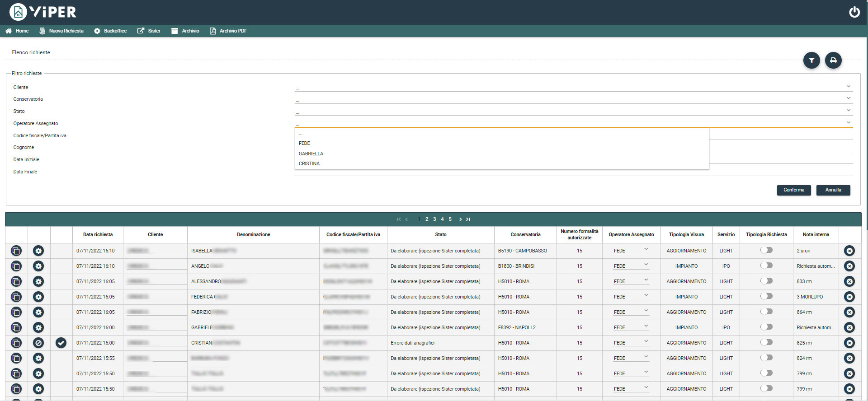Image resolution: width=868 pixels, height=401 pixels.
Task: Copy the CRISTIAN request row
Action: click(x=16, y=343)
